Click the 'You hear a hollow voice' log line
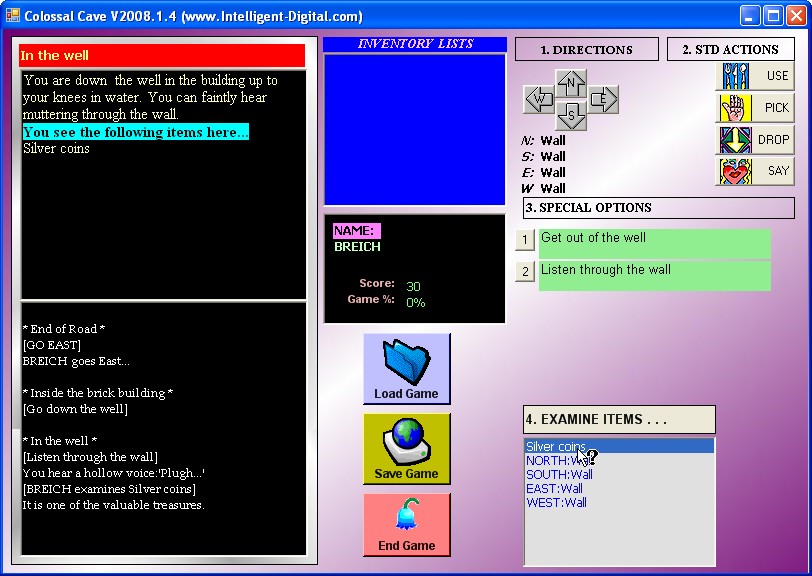Screen dimensions: 812x576 click(x=113, y=473)
